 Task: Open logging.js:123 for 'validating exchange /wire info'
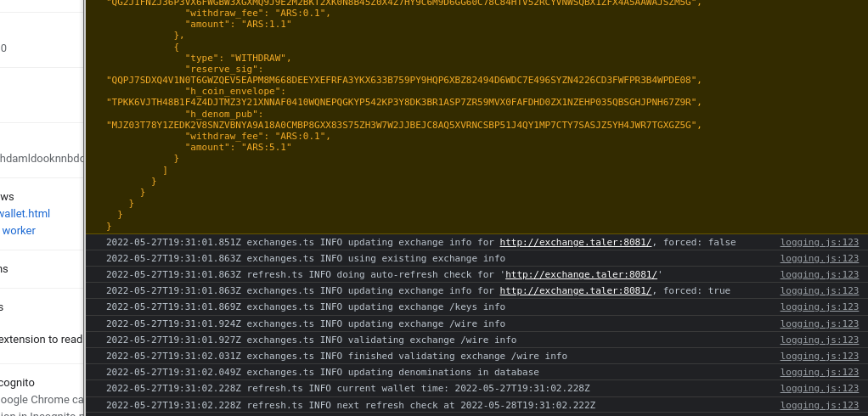(819, 340)
